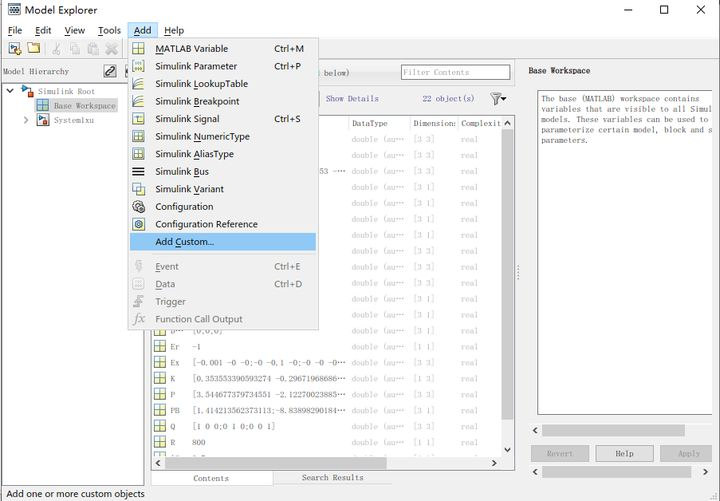Click the Delete X toolbar icon
The image size is (720, 501).
pyautogui.click(x=112, y=49)
